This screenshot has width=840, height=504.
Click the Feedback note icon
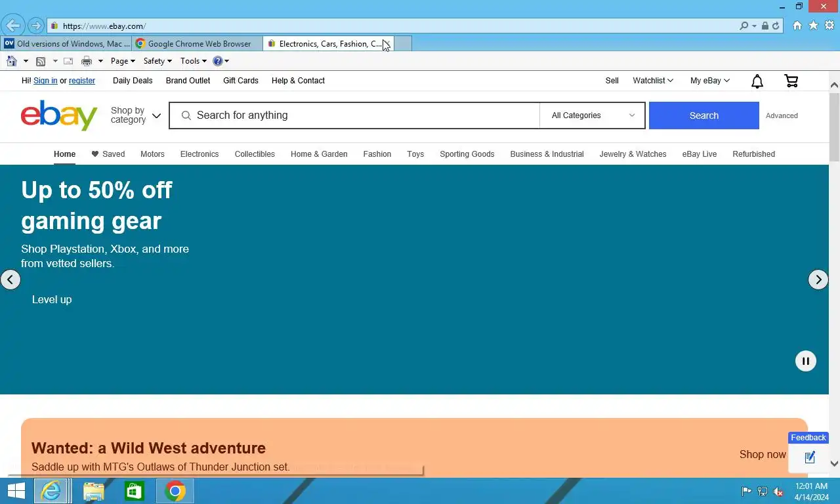click(x=810, y=457)
